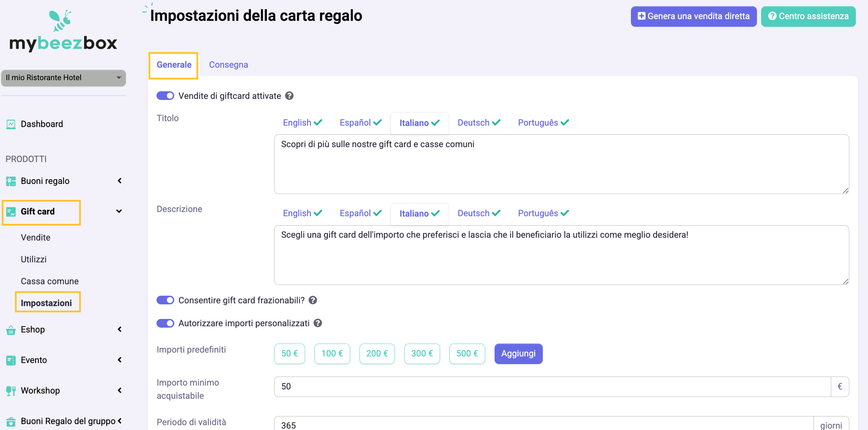
Task: Toggle Autorizzare importi personalizzati switch
Action: [165, 323]
